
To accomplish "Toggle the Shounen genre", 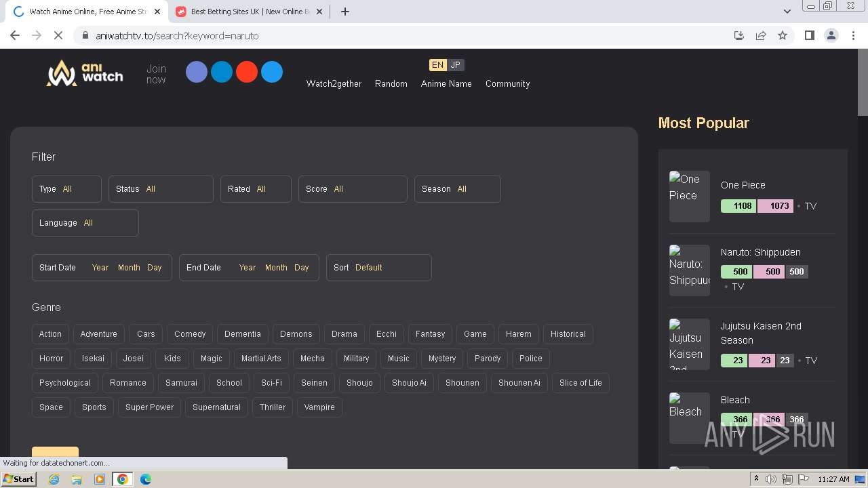I will click(462, 383).
